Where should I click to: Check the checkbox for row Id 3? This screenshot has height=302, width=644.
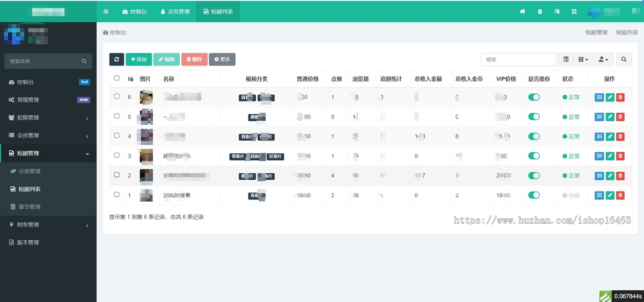(117, 156)
